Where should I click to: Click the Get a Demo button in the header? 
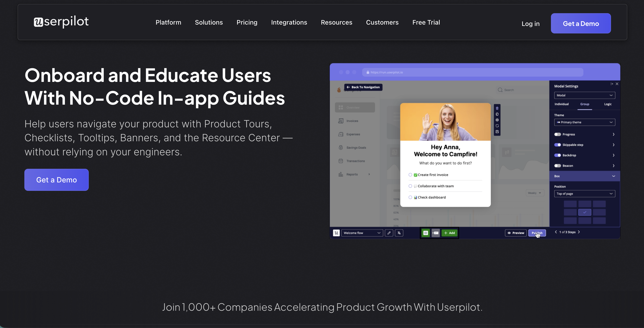581,23
